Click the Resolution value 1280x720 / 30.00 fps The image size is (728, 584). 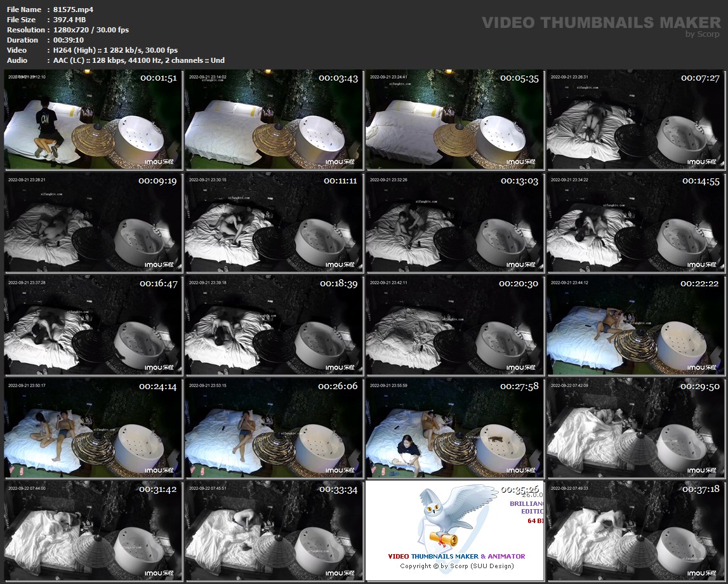[x=93, y=30]
